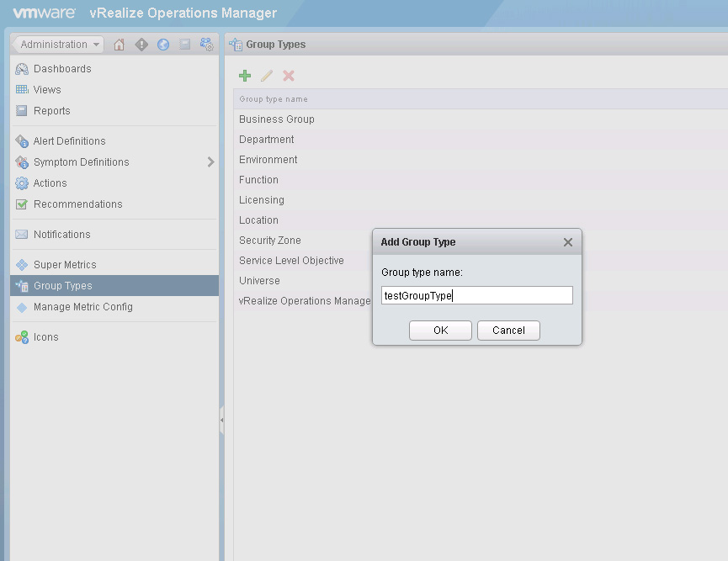Screen dimensions: 728x561
Task: Click the Views grid icon
Action: 22,89
